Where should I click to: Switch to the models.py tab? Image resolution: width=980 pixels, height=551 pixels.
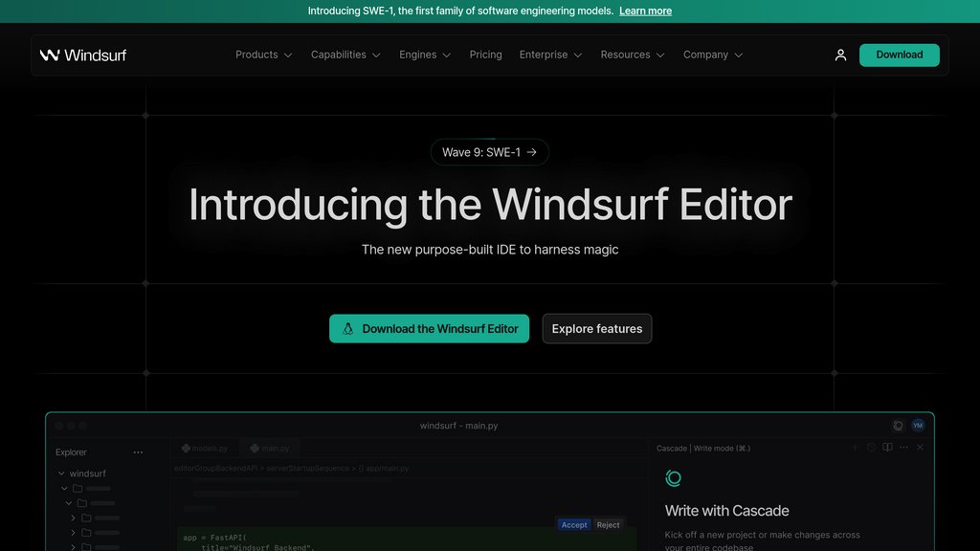(x=206, y=448)
